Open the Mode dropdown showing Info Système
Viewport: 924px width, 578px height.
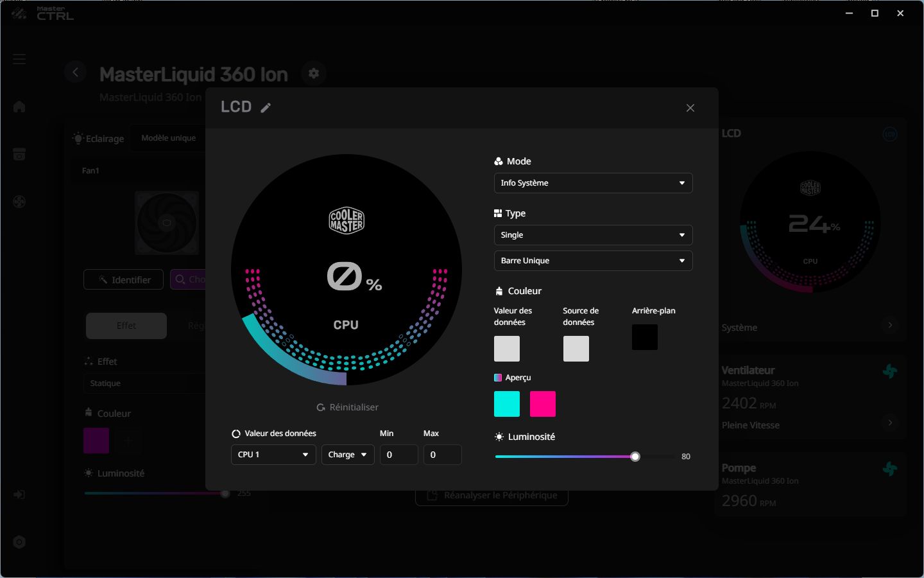click(x=593, y=183)
